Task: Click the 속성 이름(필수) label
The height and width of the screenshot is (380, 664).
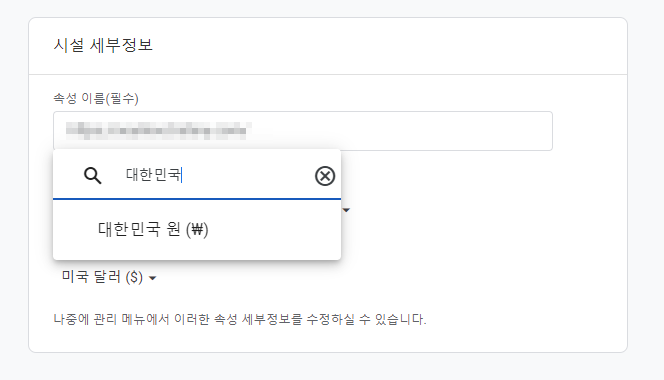Action: tap(96, 99)
